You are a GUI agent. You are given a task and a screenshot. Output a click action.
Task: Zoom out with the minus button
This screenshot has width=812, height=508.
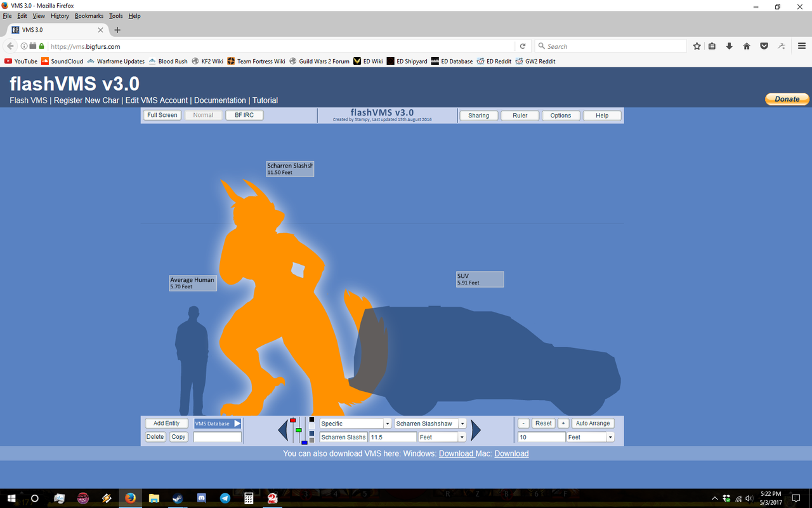[523, 423]
